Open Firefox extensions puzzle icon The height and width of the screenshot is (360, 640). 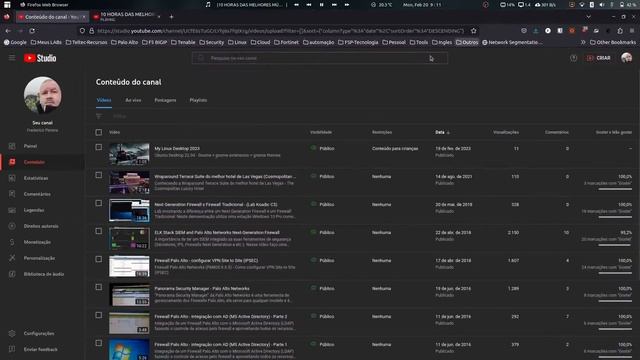pyautogui.click(x=620, y=31)
